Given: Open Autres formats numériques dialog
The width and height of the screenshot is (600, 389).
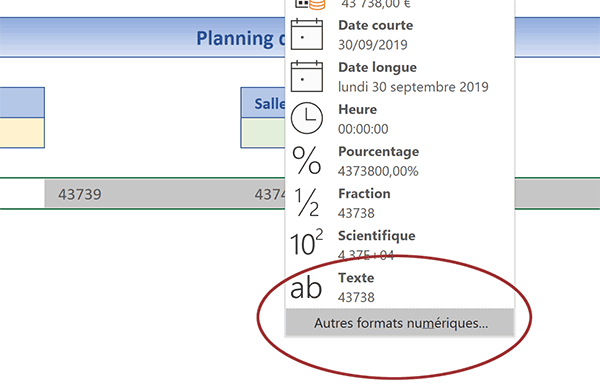Looking at the screenshot, I should point(400,323).
